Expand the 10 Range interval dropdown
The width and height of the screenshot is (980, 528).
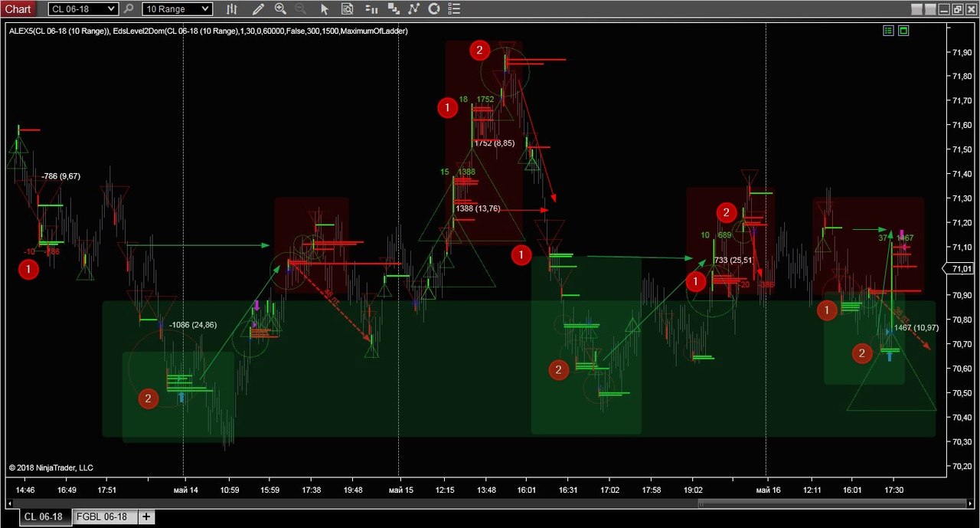[204, 9]
